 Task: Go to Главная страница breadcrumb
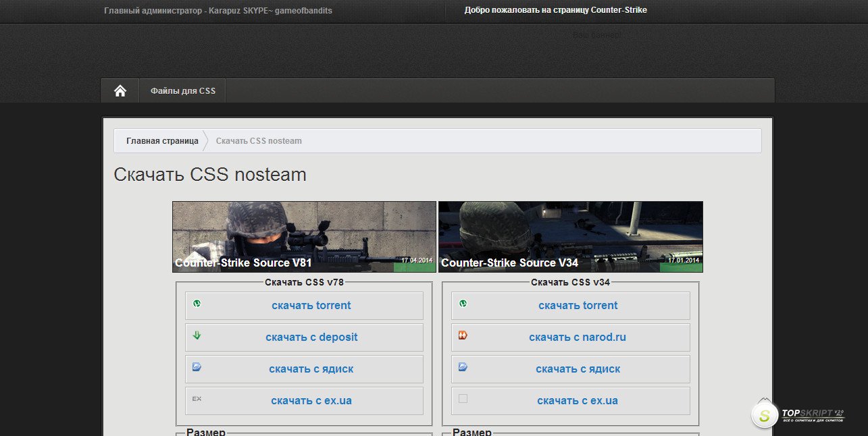point(162,141)
